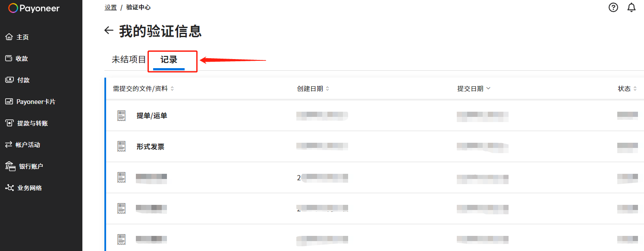Click the back arrow beside 我的验证信息

pyautogui.click(x=109, y=31)
